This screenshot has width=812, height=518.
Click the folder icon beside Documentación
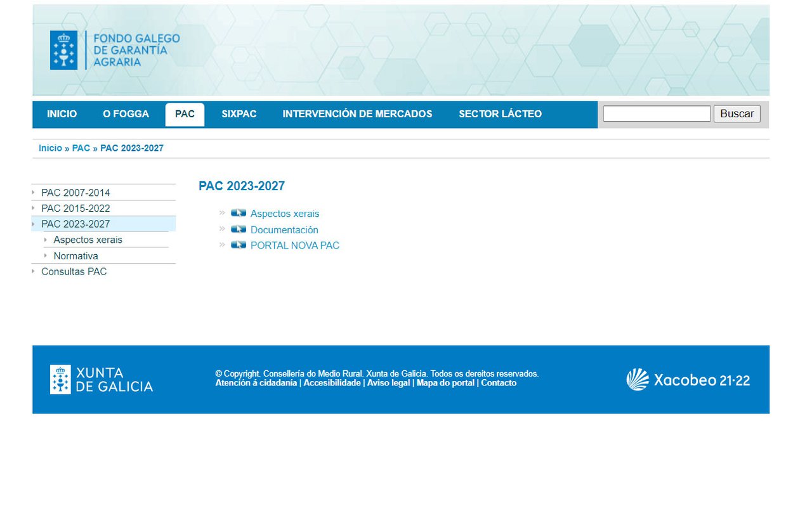pos(239,230)
